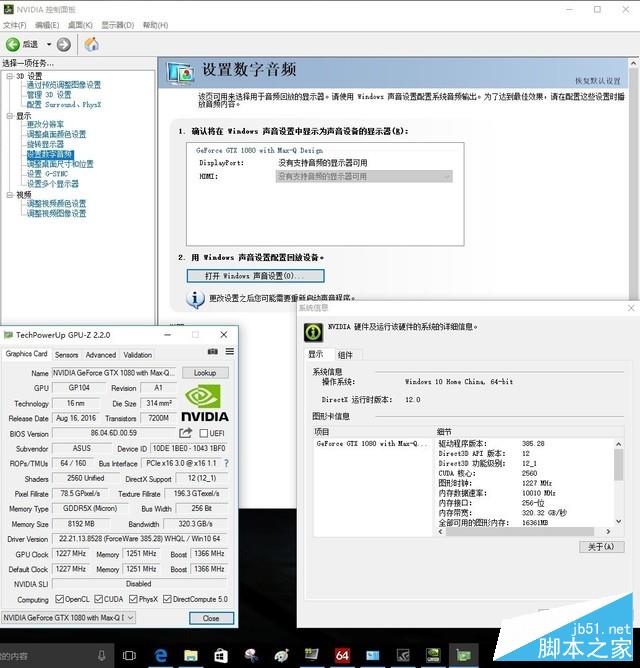Open 更改分辨率 in the task tree

tap(45, 124)
